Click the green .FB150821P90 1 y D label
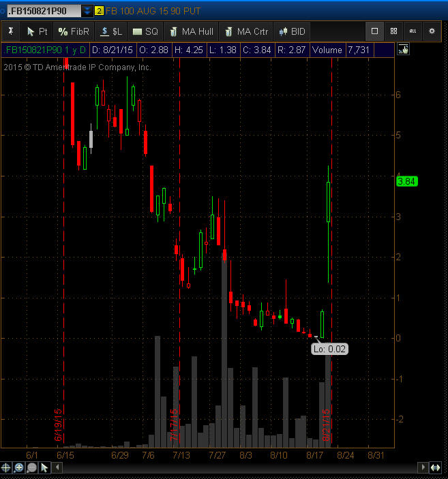The width and height of the screenshot is (448, 479). pos(44,50)
